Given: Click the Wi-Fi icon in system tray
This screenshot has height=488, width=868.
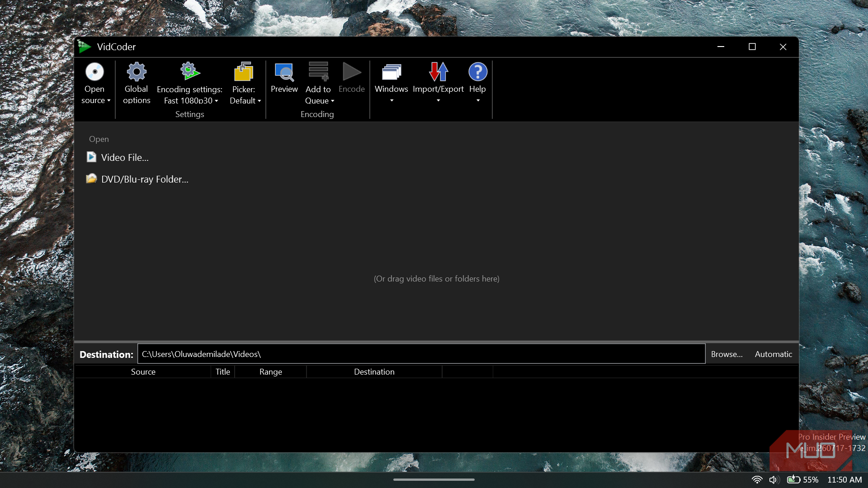Looking at the screenshot, I should [757, 480].
